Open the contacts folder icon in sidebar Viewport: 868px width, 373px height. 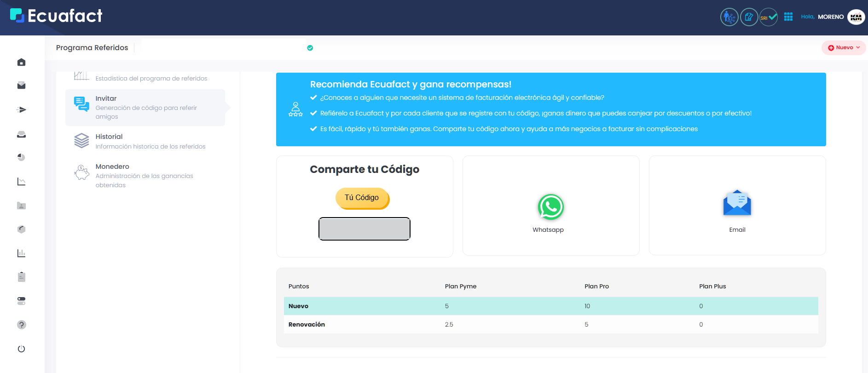pos(21,206)
